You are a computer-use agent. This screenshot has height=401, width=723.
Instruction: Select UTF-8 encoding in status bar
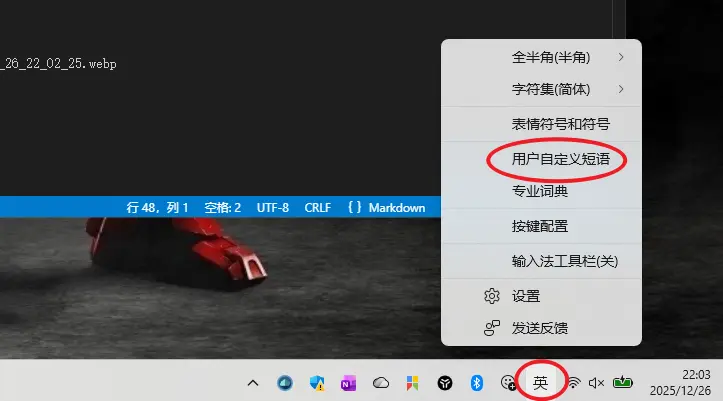[x=273, y=208]
